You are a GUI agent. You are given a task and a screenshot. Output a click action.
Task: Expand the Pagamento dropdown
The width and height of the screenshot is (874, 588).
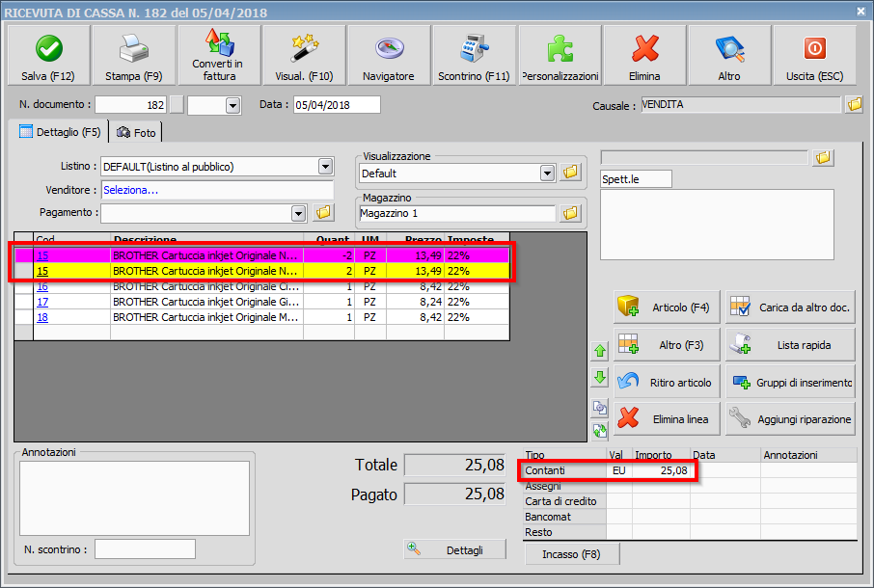point(299,213)
